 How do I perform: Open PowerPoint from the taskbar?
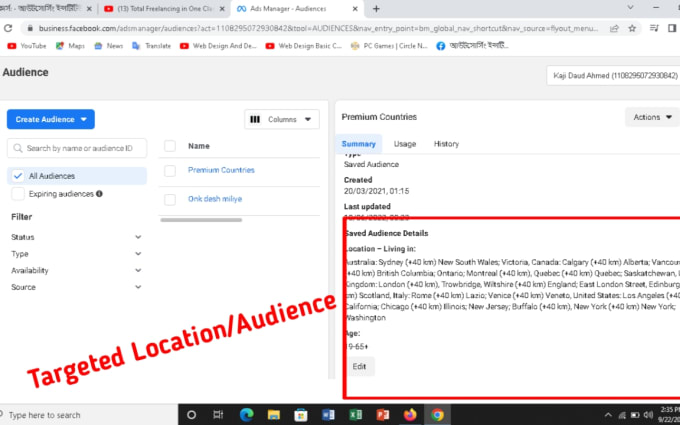382,415
